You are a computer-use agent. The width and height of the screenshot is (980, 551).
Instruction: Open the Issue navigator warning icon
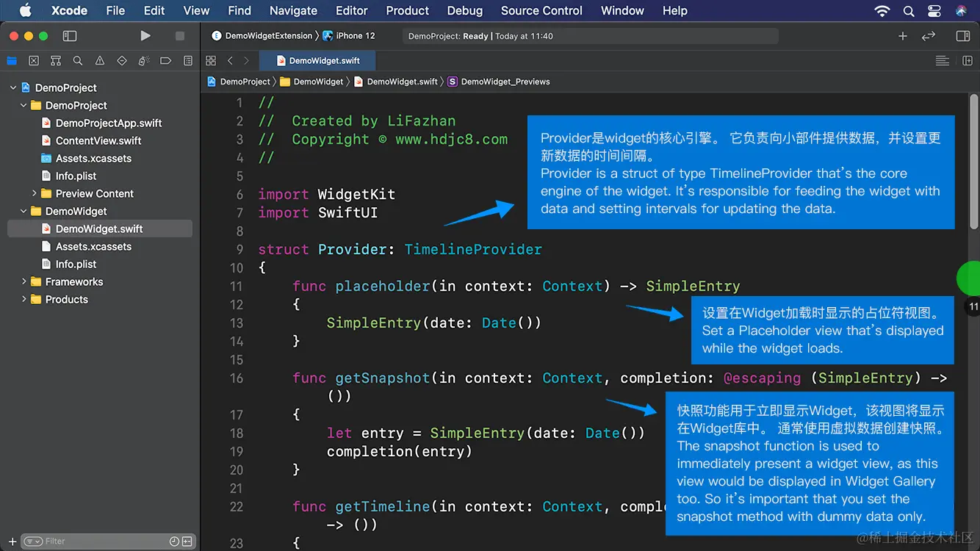pyautogui.click(x=100, y=61)
